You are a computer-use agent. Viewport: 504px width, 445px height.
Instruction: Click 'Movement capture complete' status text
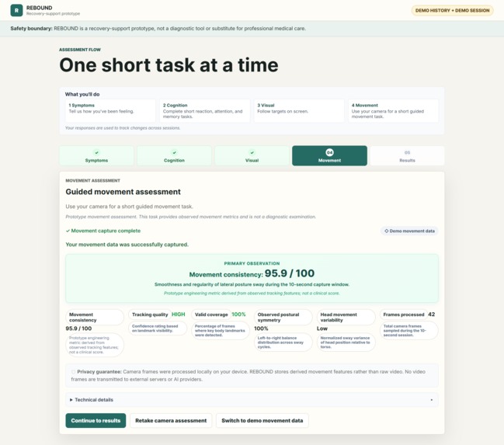(x=103, y=231)
